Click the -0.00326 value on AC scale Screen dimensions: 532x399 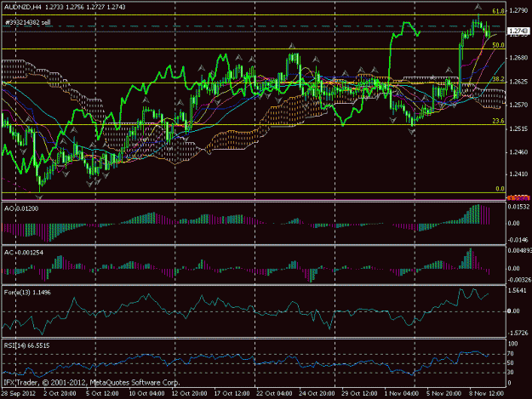click(519, 280)
